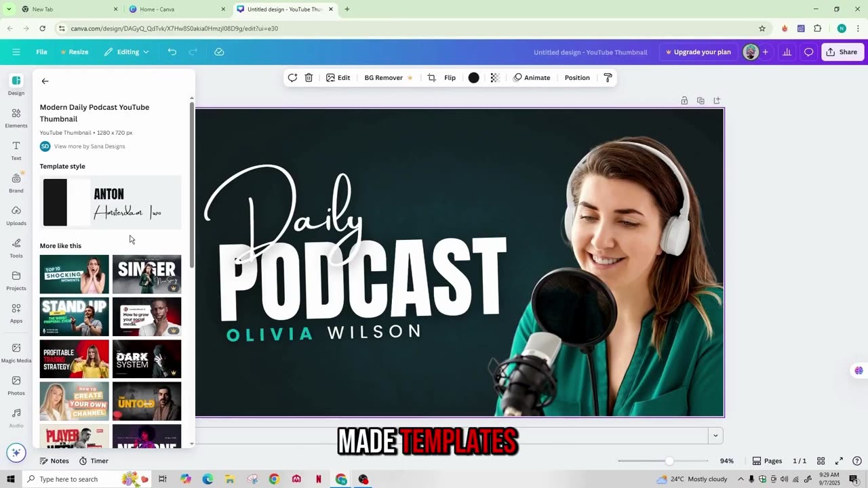The width and height of the screenshot is (868, 488).
Task: Open the Text panel in the sidebar
Action: pyautogui.click(x=16, y=150)
